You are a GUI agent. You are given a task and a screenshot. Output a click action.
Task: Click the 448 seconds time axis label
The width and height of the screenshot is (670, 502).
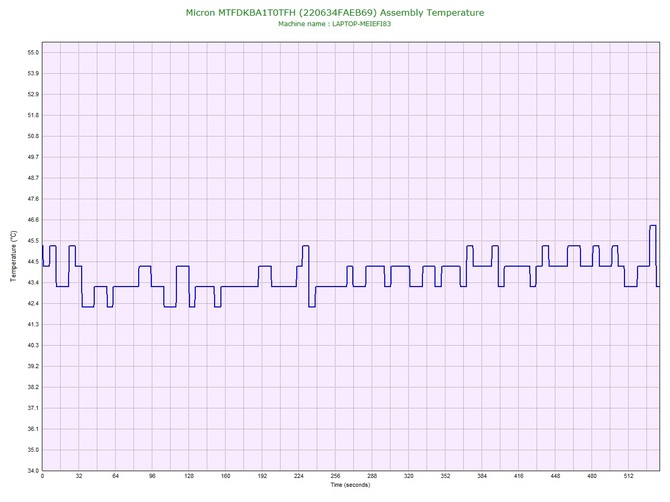click(x=555, y=476)
